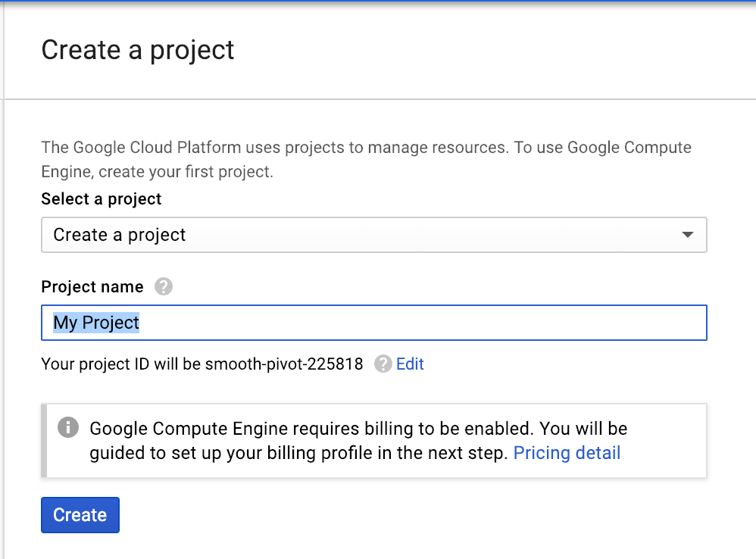Screen dimensions: 756x559
Task: Click the "Project name" field label
Action: coord(92,286)
